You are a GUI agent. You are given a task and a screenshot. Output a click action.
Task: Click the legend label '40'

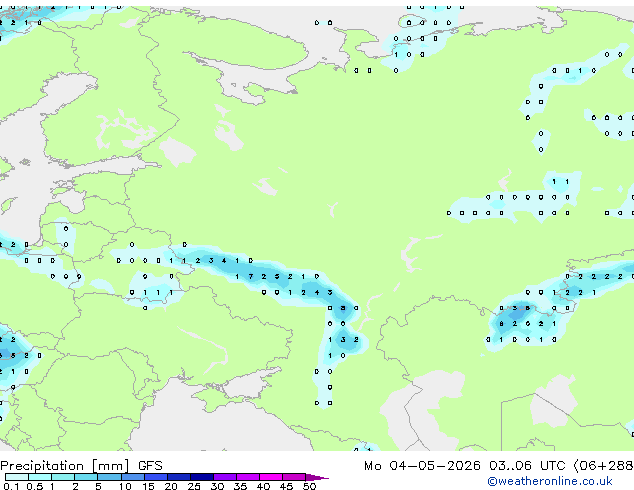[263, 486]
